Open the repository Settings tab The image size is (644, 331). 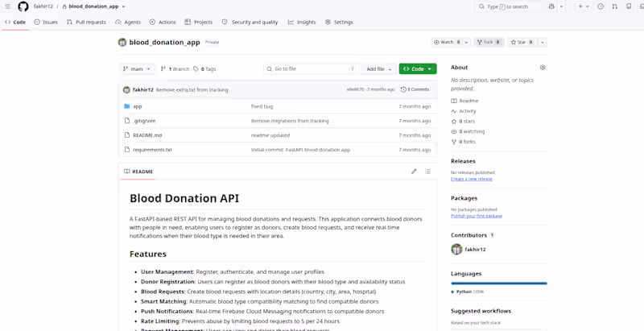click(x=339, y=23)
